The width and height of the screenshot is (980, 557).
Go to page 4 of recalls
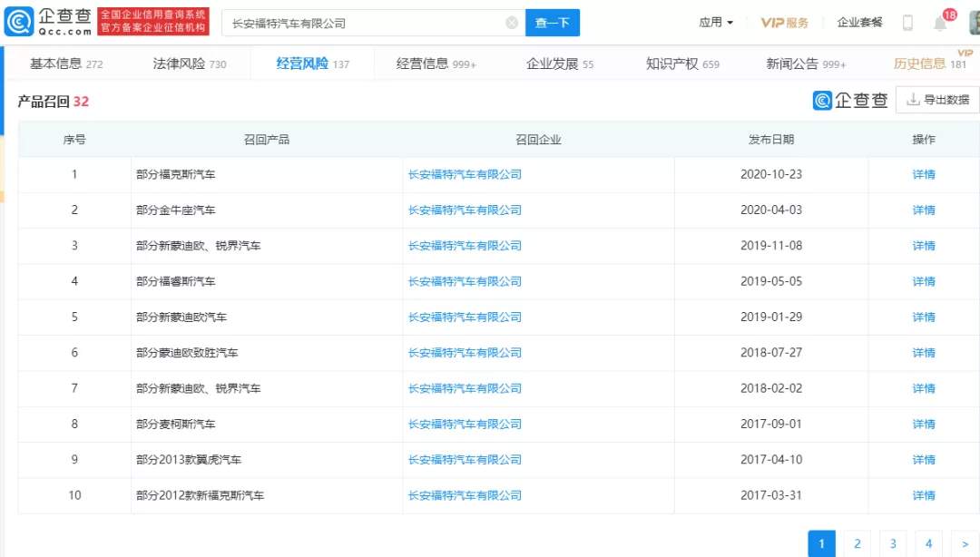[x=929, y=543]
